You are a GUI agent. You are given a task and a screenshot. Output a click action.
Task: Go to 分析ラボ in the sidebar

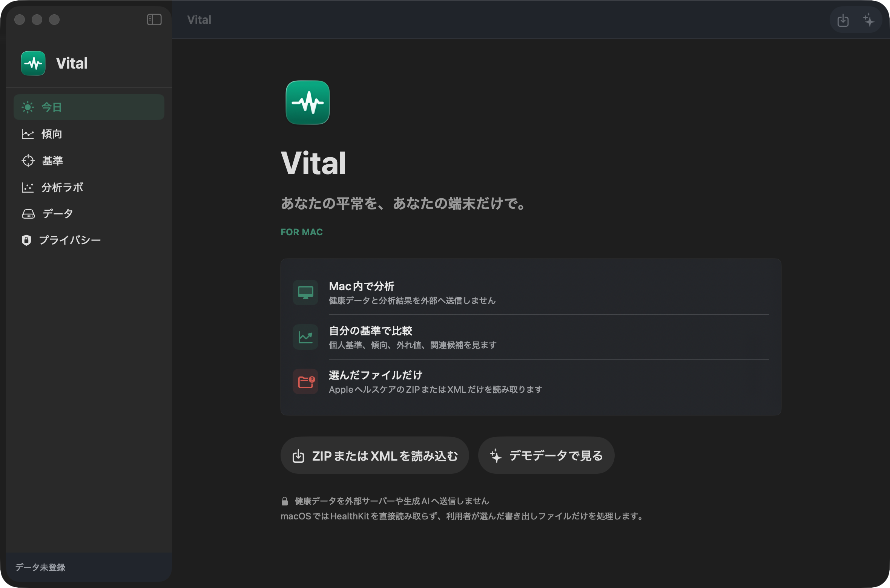click(x=89, y=187)
